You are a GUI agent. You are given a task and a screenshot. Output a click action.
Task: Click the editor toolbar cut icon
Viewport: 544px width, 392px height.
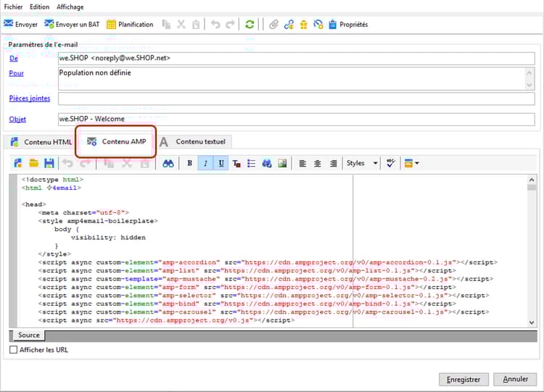click(x=127, y=163)
